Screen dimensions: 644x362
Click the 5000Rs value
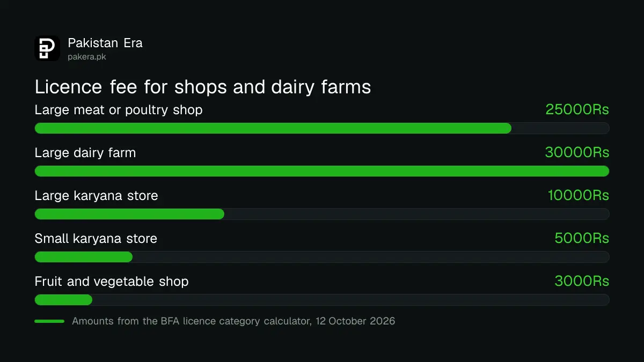click(x=582, y=238)
